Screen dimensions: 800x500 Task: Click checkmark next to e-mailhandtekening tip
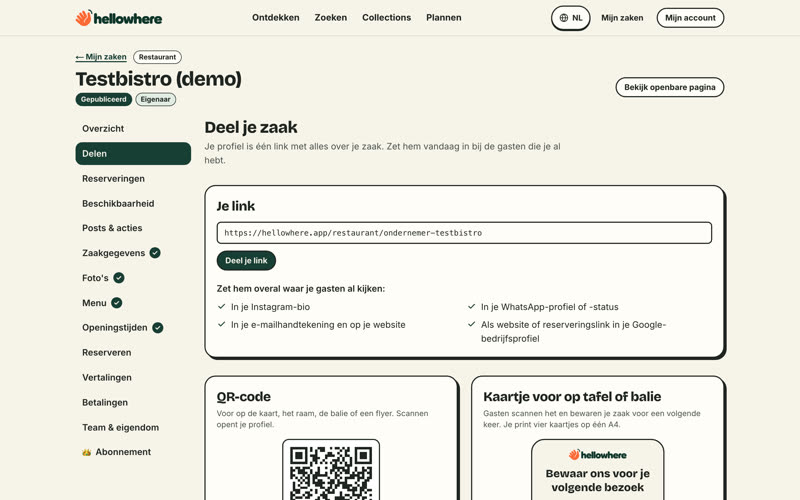point(221,324)
